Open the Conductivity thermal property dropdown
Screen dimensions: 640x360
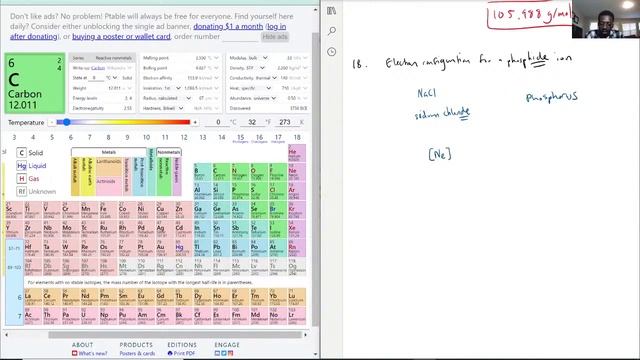click(x=275, y=78)
